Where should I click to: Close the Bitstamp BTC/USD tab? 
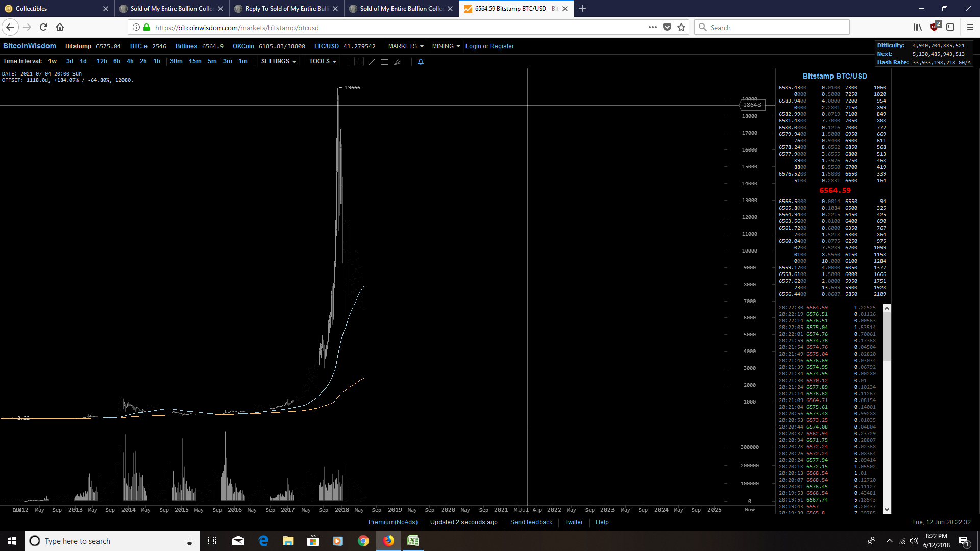tap(565, 9)
